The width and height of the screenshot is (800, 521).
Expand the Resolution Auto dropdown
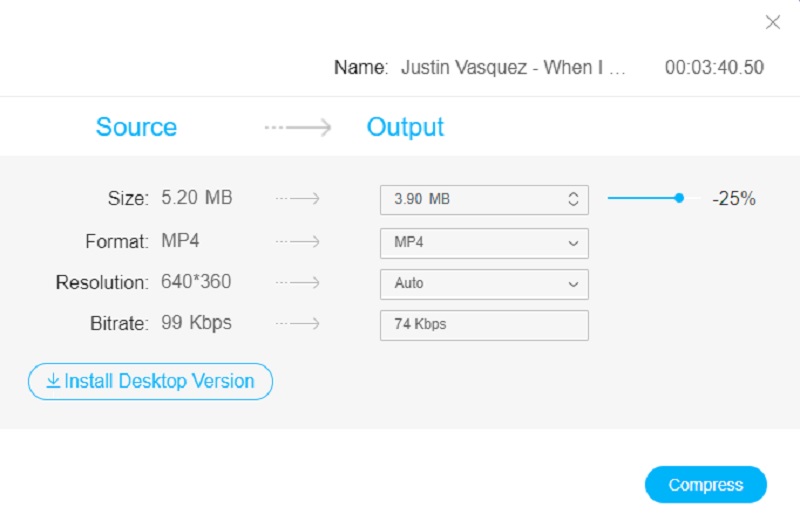point(484,284)
